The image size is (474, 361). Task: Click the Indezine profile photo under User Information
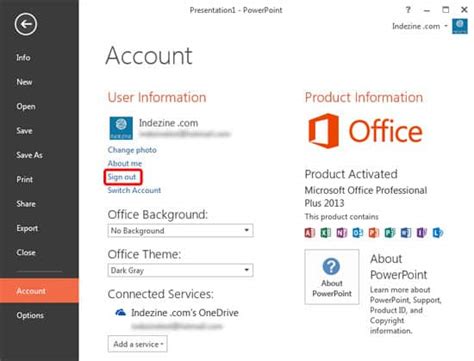click(x=121, y=128)
